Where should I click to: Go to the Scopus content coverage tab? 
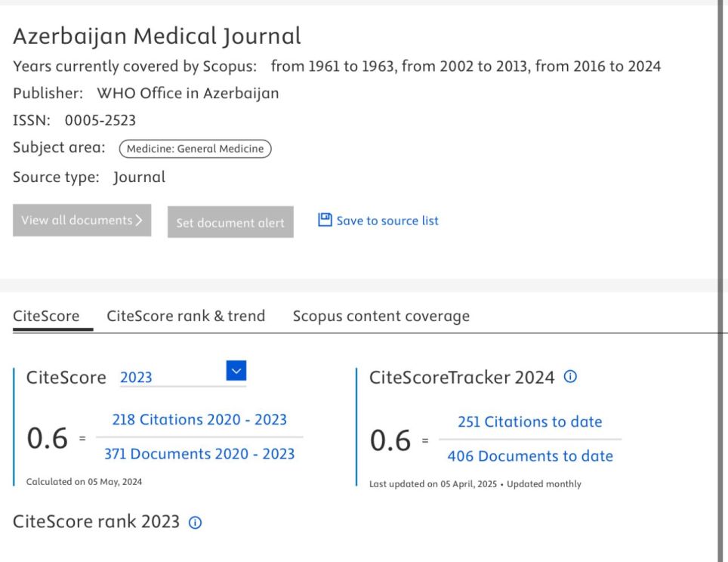pos(381,317)
